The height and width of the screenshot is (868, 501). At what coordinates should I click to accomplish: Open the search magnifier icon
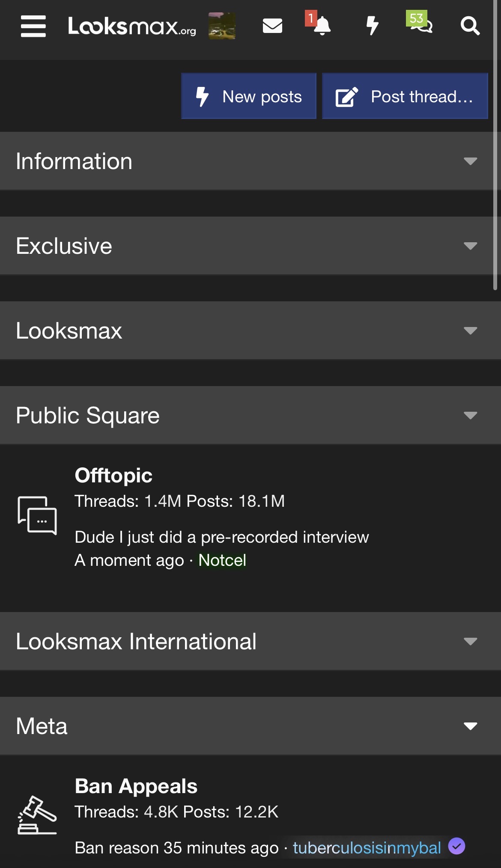click(x=470, y=26)
